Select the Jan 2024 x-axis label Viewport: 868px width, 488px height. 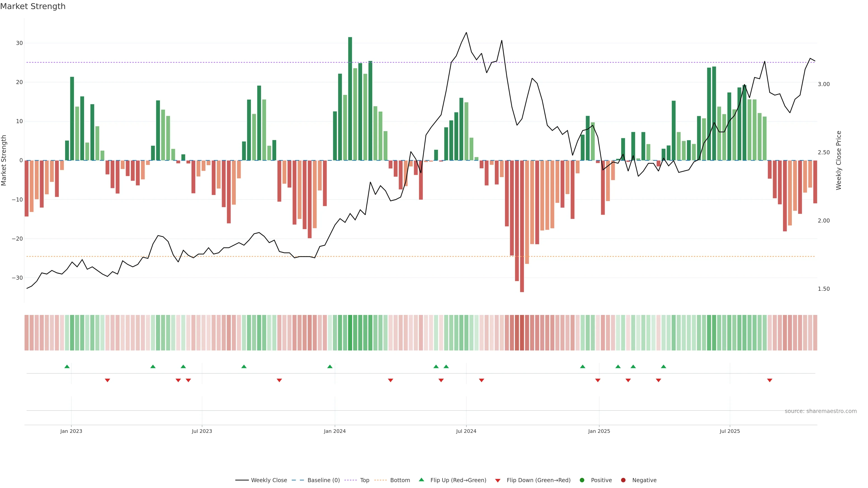pyautogui.click(x=335, y=431)
